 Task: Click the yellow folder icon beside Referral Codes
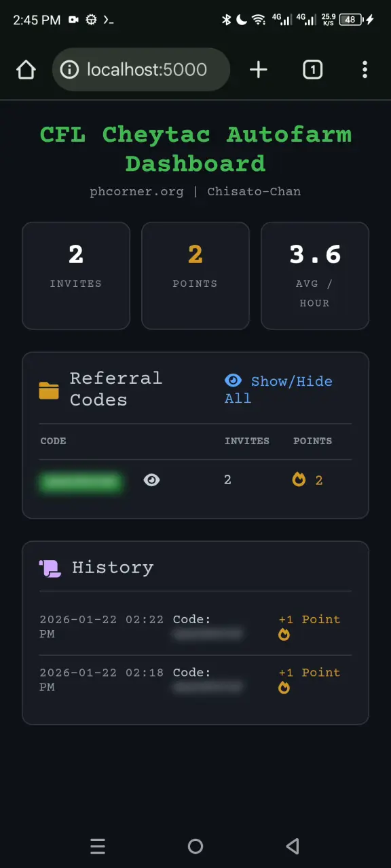[49, 390]
